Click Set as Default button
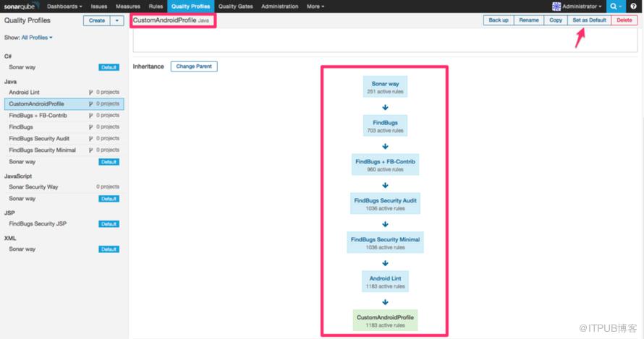Viewport: 644px width, 339px height. (590, 20)
